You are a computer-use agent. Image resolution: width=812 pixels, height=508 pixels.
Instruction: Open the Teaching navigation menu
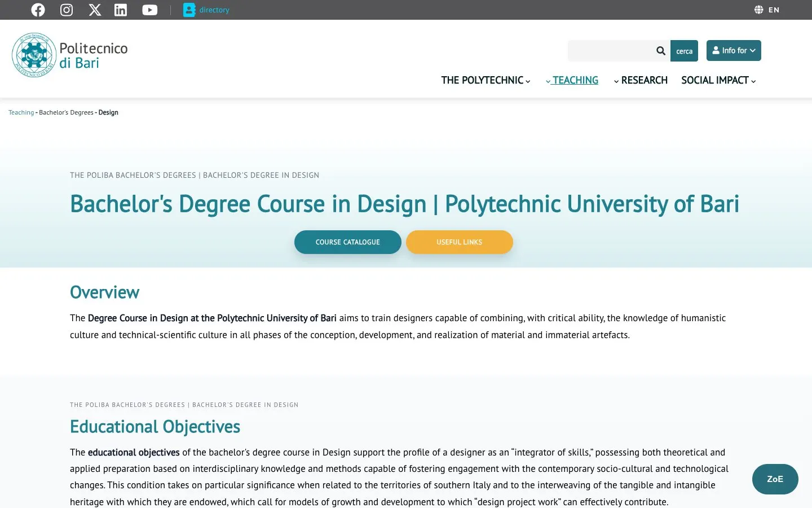click(x=572, y=80)
